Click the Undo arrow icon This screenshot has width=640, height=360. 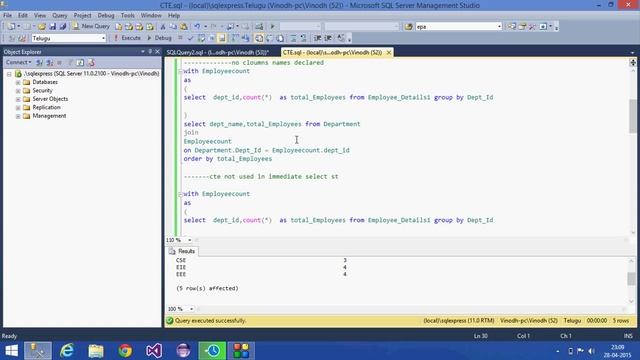[x=197, y=27]
